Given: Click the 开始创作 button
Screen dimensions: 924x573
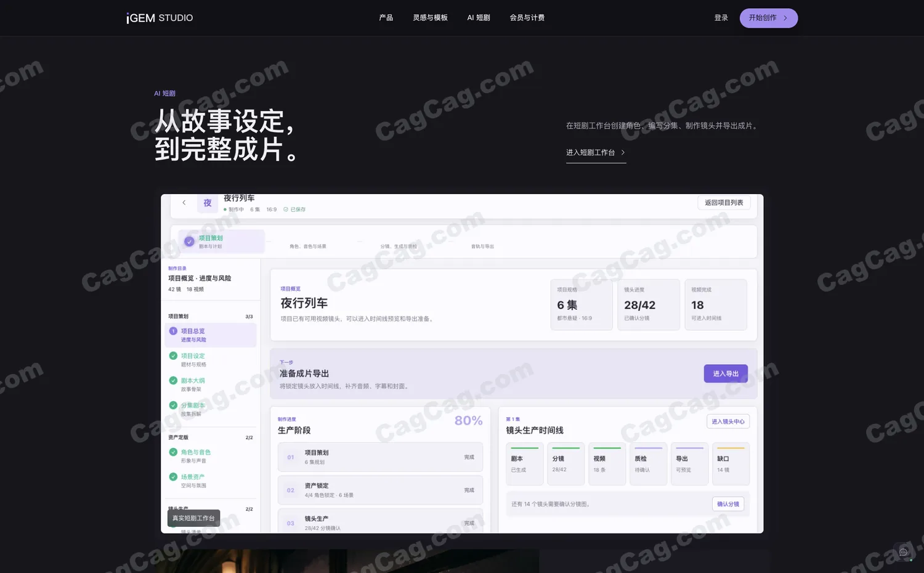Looking at the screenshot, I should coord(769,18).
